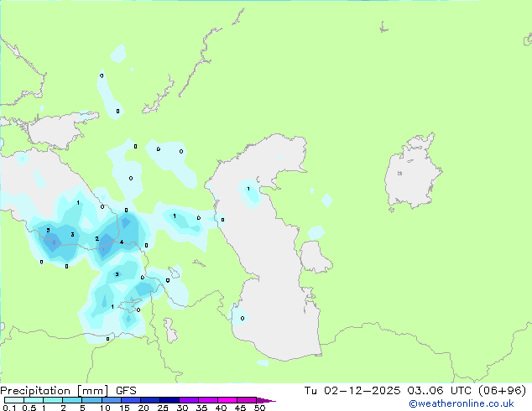
Task: Click the "35" legend label
Action: coord(201,408)
